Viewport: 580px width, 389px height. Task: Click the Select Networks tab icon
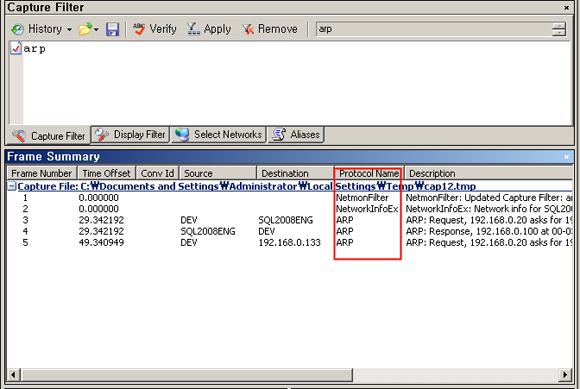[x=182, y=135]
